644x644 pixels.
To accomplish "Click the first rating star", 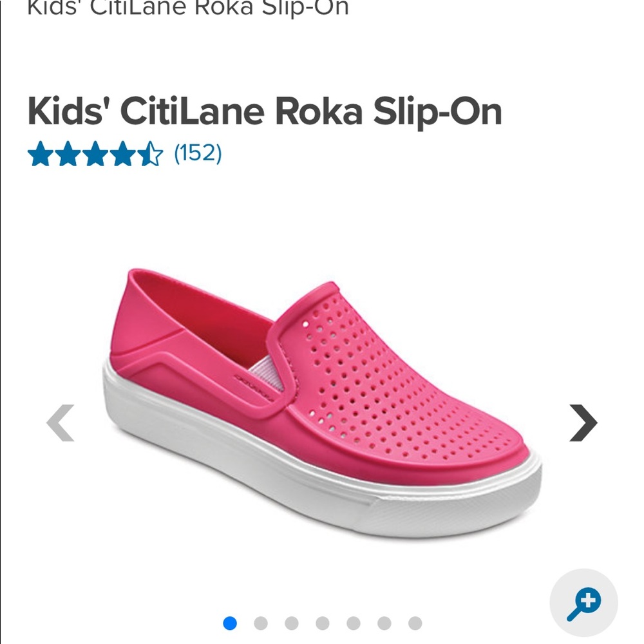I will tap(39, 153).
